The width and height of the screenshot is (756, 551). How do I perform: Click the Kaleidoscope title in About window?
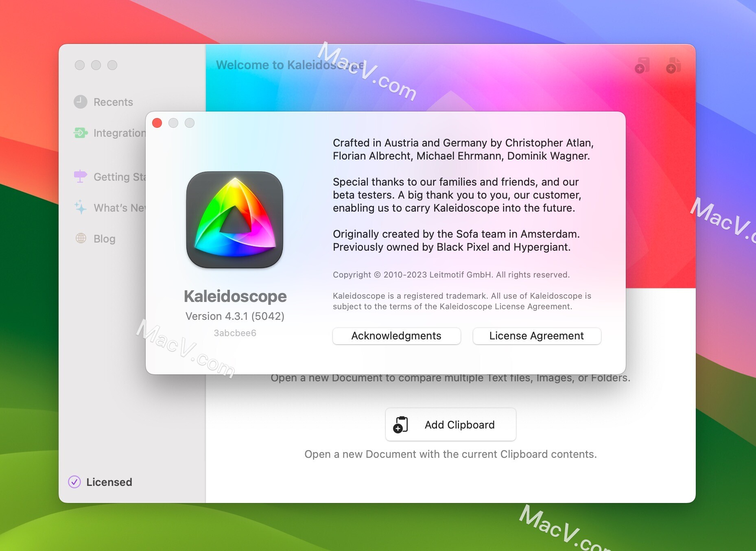pyautogui.click(x=235, y=296)
